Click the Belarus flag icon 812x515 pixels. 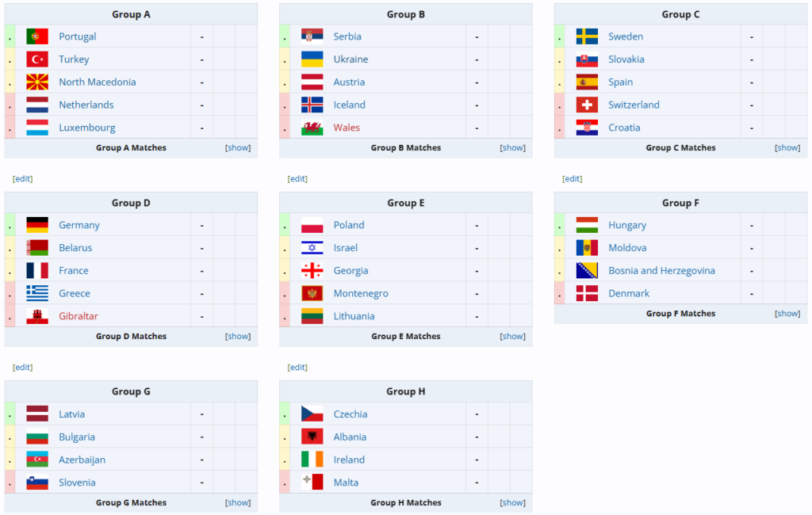pos(37,247)
